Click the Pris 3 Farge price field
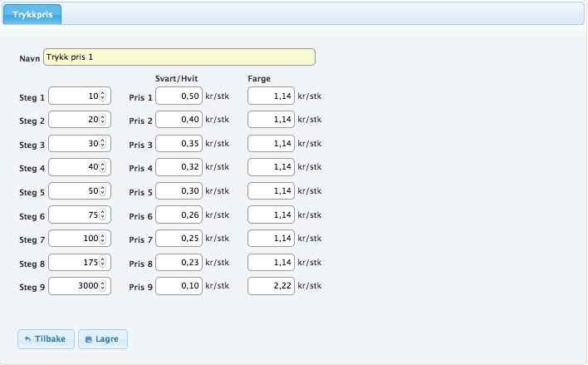 (x=271, y=144)
